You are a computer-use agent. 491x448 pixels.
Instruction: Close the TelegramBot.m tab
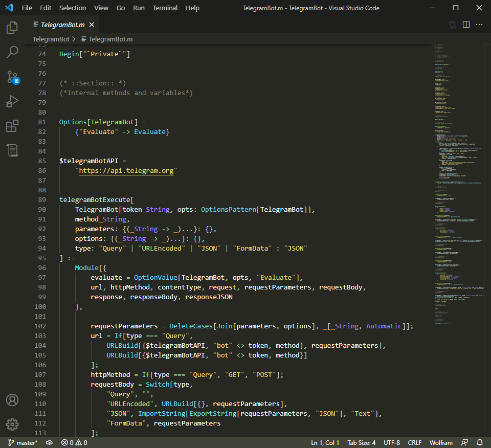[92, 25]
